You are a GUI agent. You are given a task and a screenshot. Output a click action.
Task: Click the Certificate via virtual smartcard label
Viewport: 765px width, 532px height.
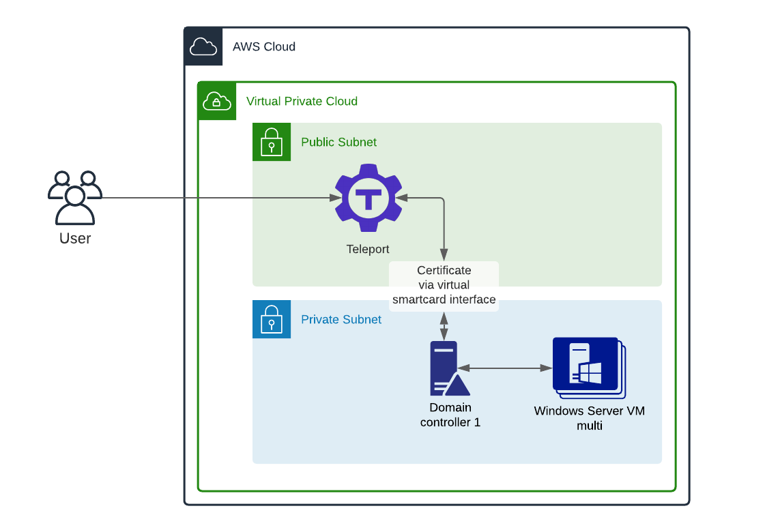click(444, 285)
